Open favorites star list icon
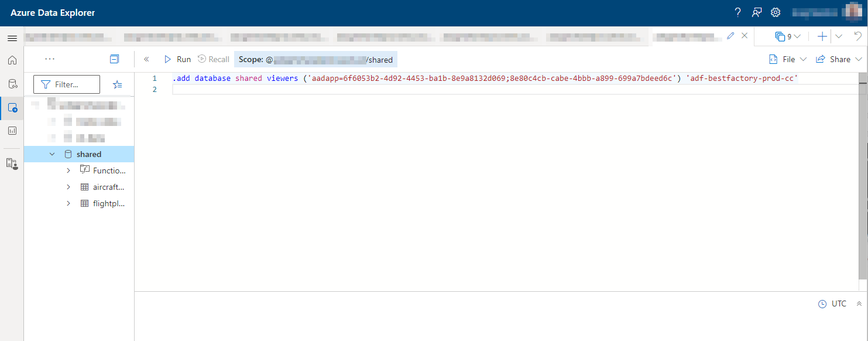The width and height of the screenshot is (868, 341). pyautogui.click(x=117, y=84)
